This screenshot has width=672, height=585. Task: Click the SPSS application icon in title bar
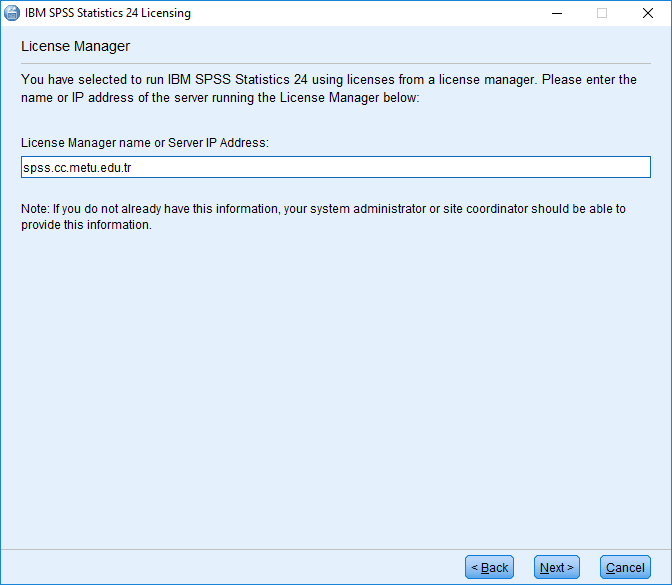tap(12, 13)
